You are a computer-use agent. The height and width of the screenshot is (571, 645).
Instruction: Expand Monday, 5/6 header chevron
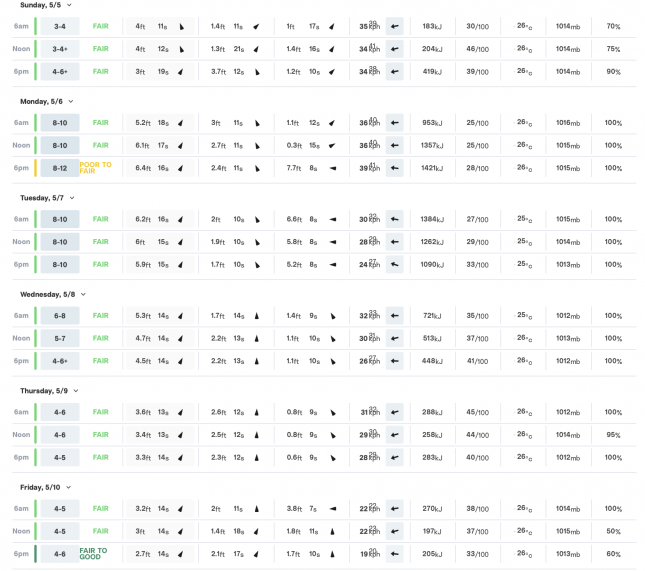(70, 101)
